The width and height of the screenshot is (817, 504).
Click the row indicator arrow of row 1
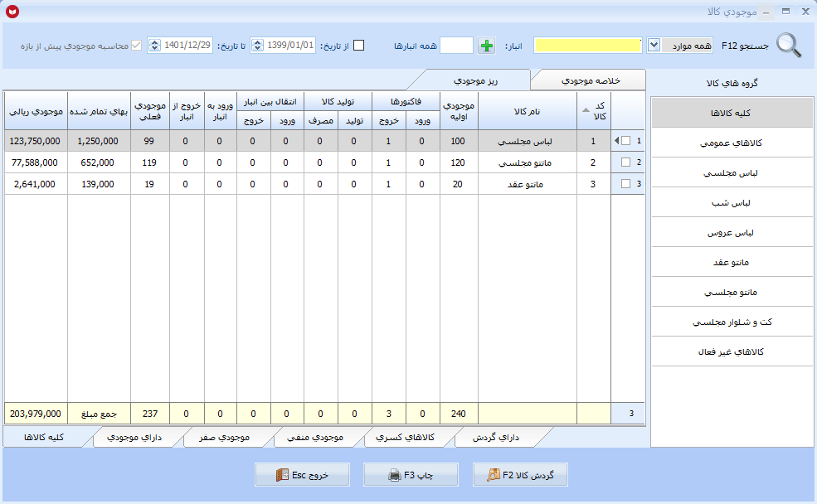click(617, 141)
